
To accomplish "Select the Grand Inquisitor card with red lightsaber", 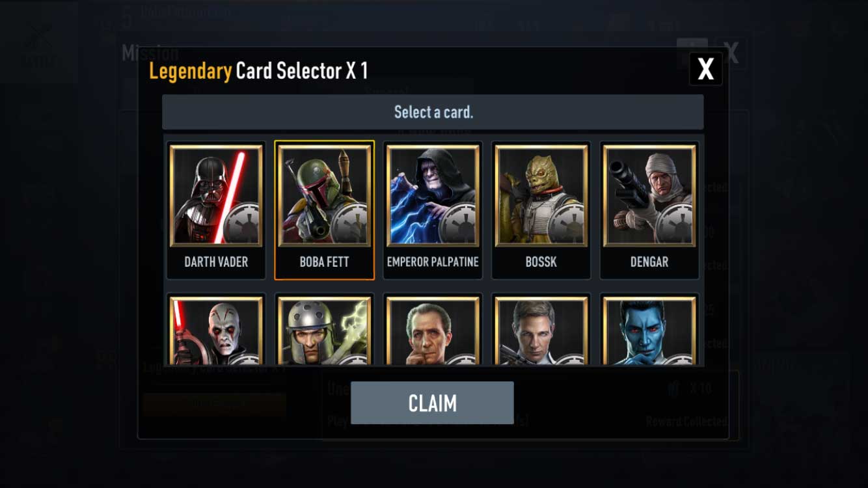I will click(x=216, y=329).
